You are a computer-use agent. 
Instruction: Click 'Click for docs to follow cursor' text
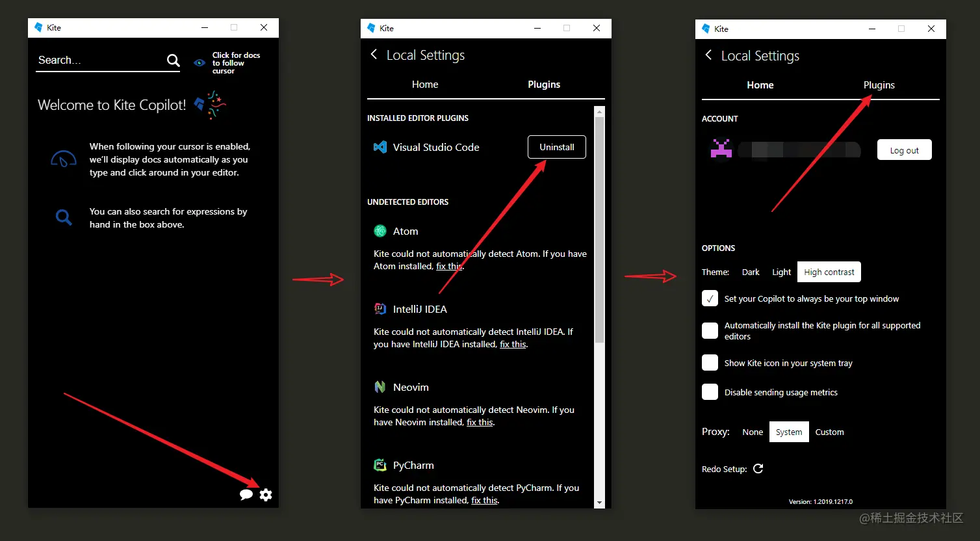(236, 63)
